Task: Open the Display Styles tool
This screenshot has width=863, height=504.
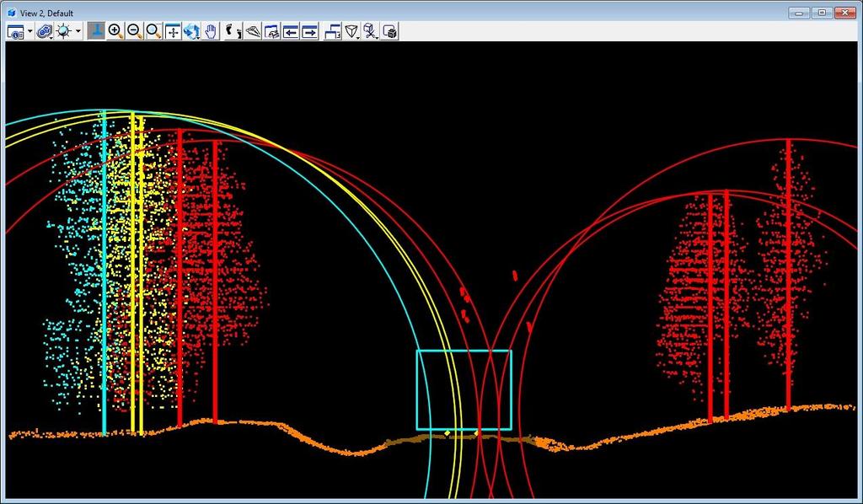Action: tap(44, 31)
